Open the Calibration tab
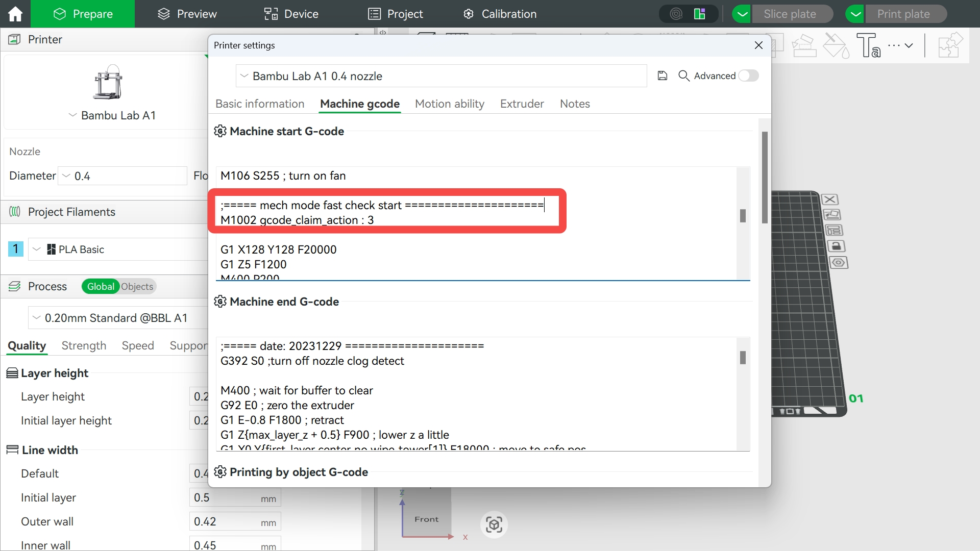 point(500,14)
